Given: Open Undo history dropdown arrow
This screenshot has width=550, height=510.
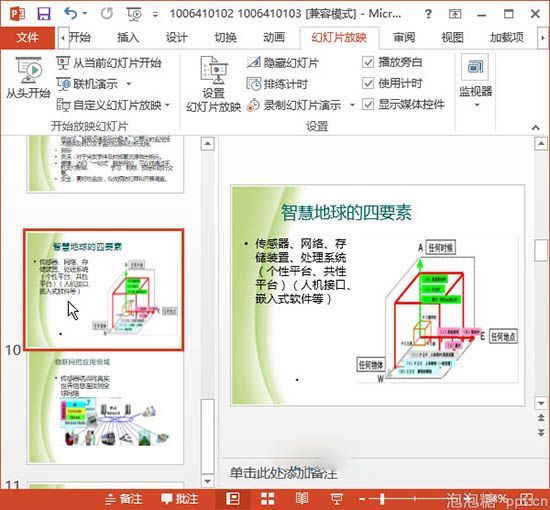Looking at the screenshot, I should [85, 14].
